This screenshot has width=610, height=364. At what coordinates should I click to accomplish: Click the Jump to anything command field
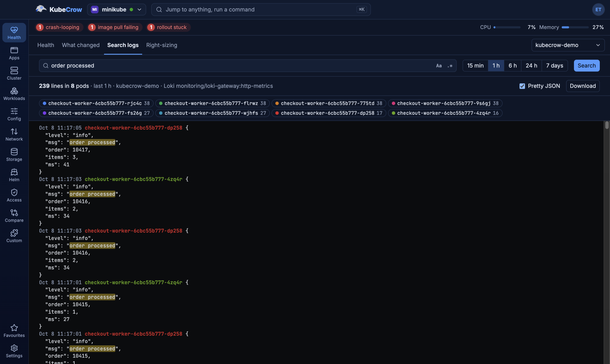261,9
